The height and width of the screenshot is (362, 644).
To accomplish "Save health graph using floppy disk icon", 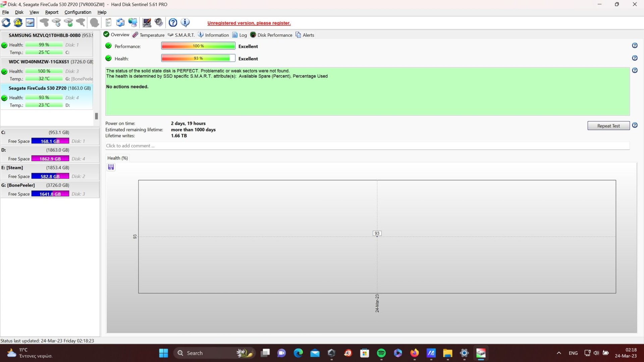I will tap(111, 167).
